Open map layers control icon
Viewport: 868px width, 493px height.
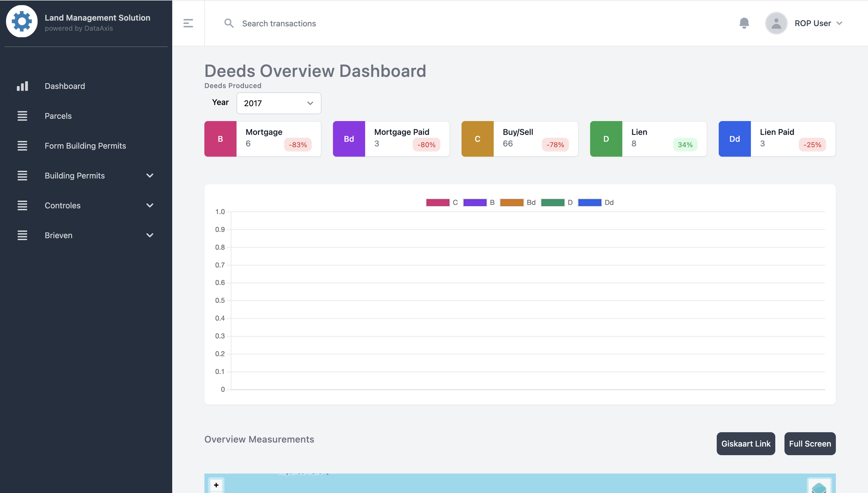point(819,487)
